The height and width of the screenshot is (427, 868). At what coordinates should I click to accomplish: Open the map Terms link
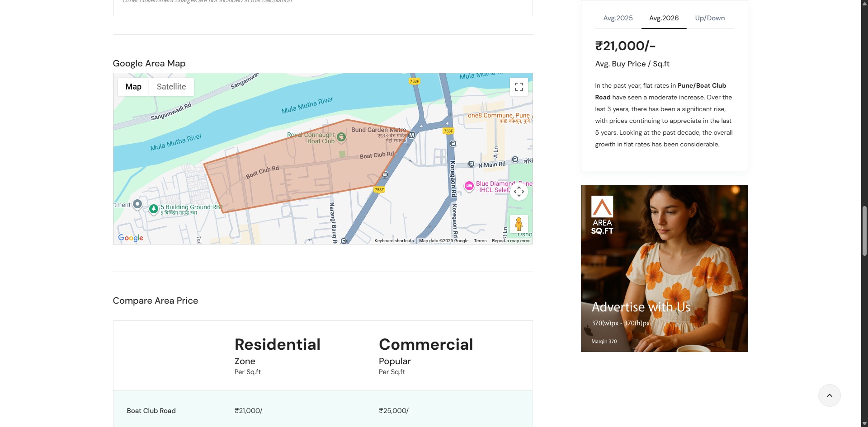480,241
